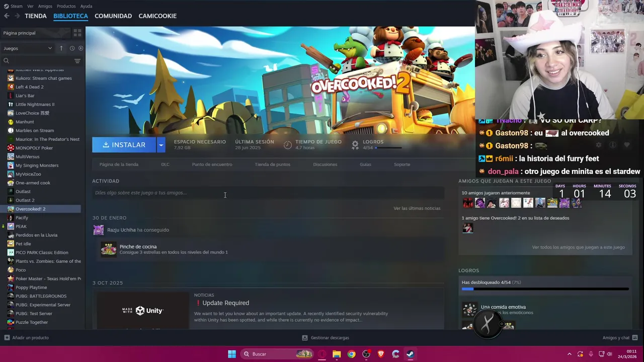
Task: Select PUBG: BATTLEGROUNDS in library list
Action: 41,296
